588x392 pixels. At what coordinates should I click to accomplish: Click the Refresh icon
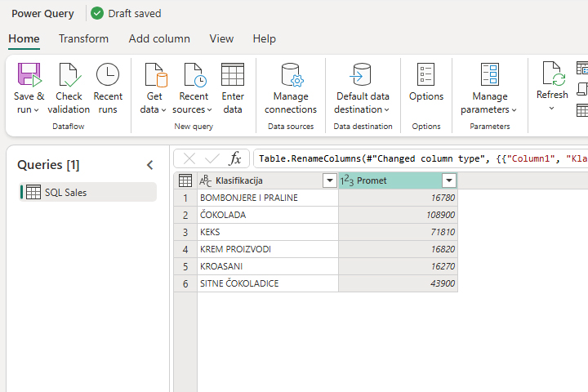552,76
